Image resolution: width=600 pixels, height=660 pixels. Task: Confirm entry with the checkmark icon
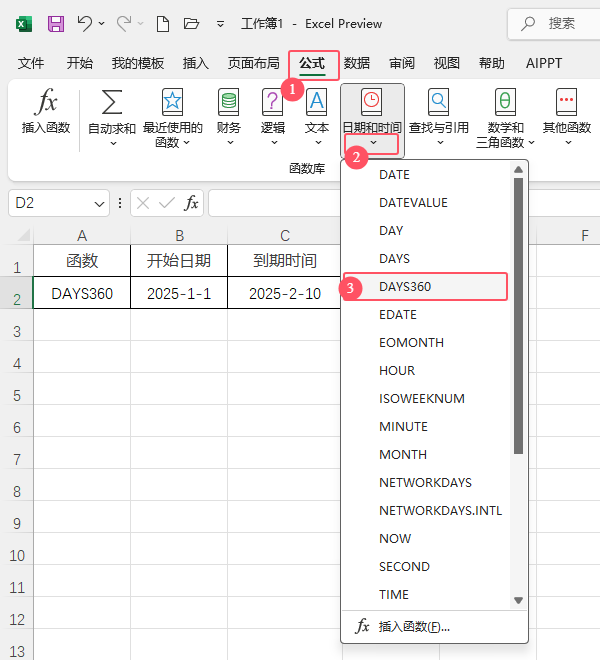coord(167,203)
